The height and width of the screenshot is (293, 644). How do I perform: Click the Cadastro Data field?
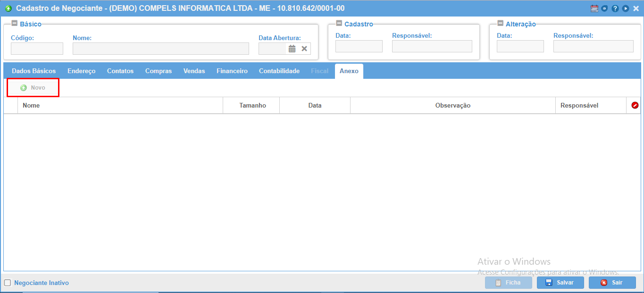coord(359,46)
